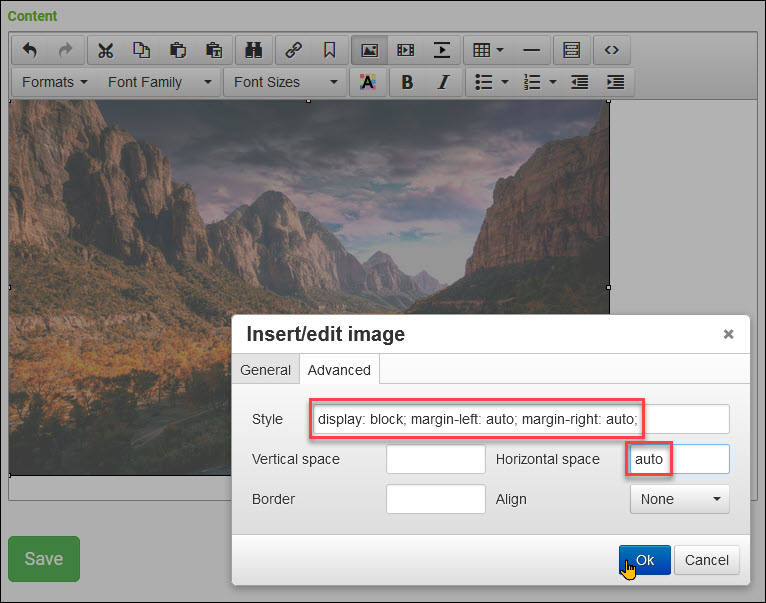Close the Insert/edit image dialog
Image resolution: width=766 pixels, height=603 pixels.
point(728,334)
